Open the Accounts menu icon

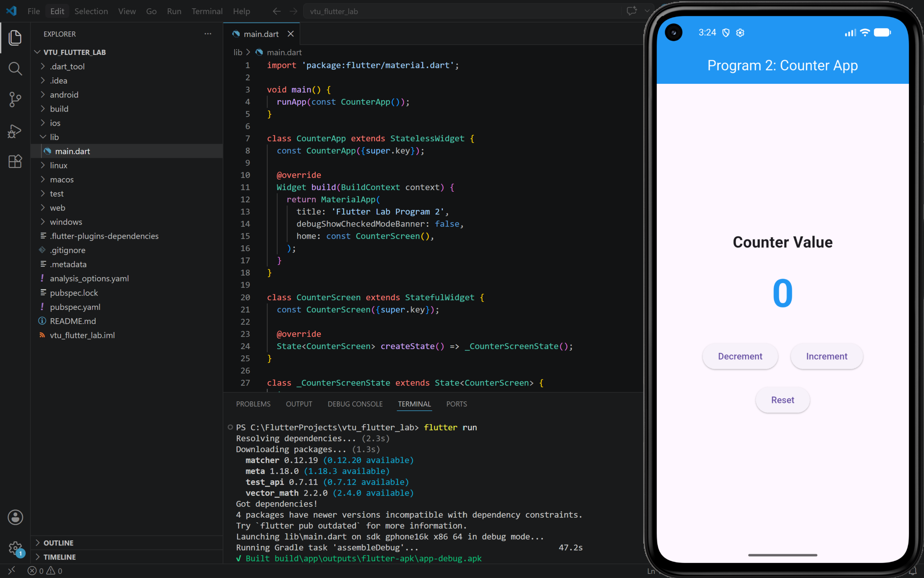[15, 517]
